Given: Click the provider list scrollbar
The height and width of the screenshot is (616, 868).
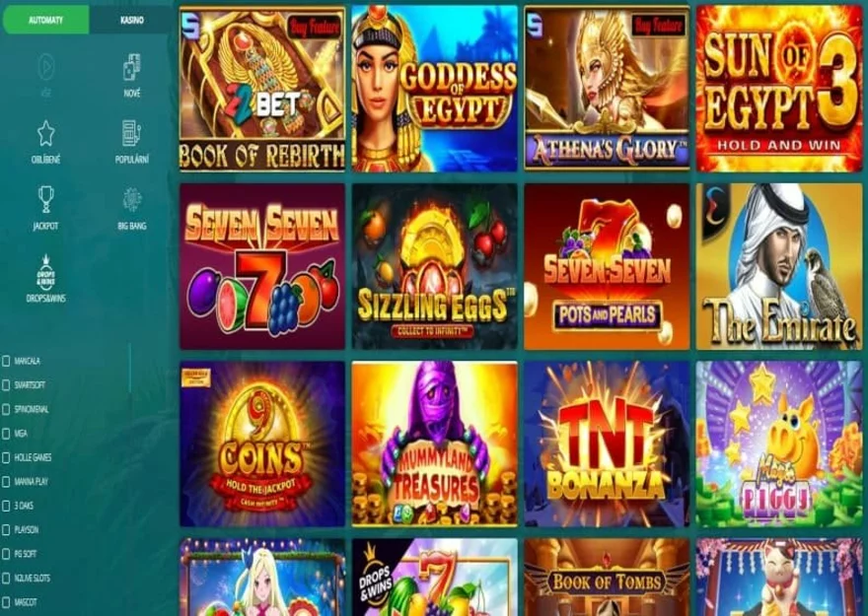Looking at the screenshot, I should pos(130,368).
